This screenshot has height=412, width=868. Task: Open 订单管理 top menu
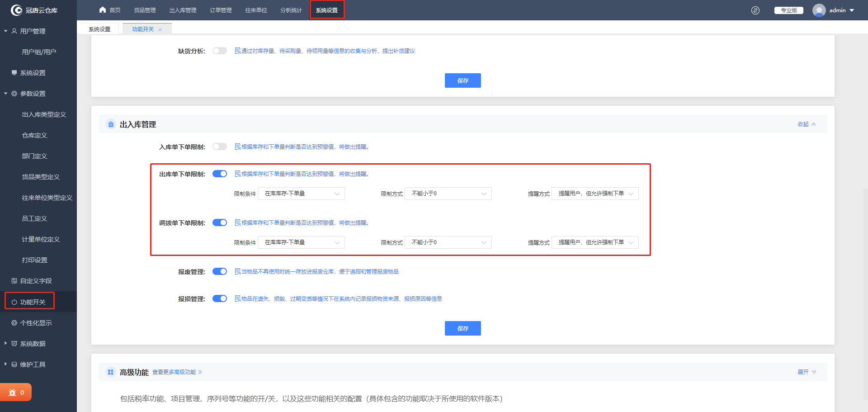tap(221, 10)
